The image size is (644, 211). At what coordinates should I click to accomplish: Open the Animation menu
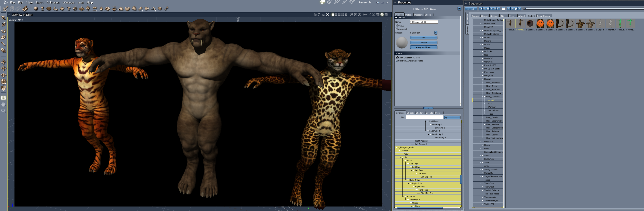pos(53,2)
